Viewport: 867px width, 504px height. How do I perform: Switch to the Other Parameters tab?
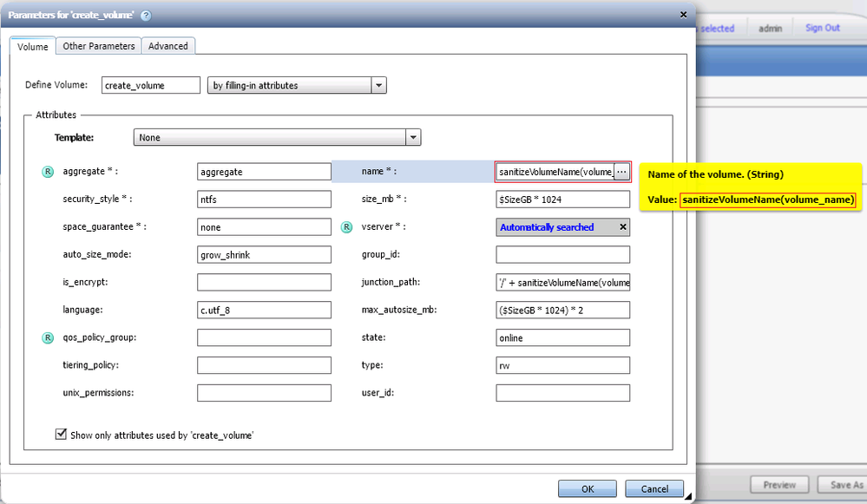click(99, 46)
